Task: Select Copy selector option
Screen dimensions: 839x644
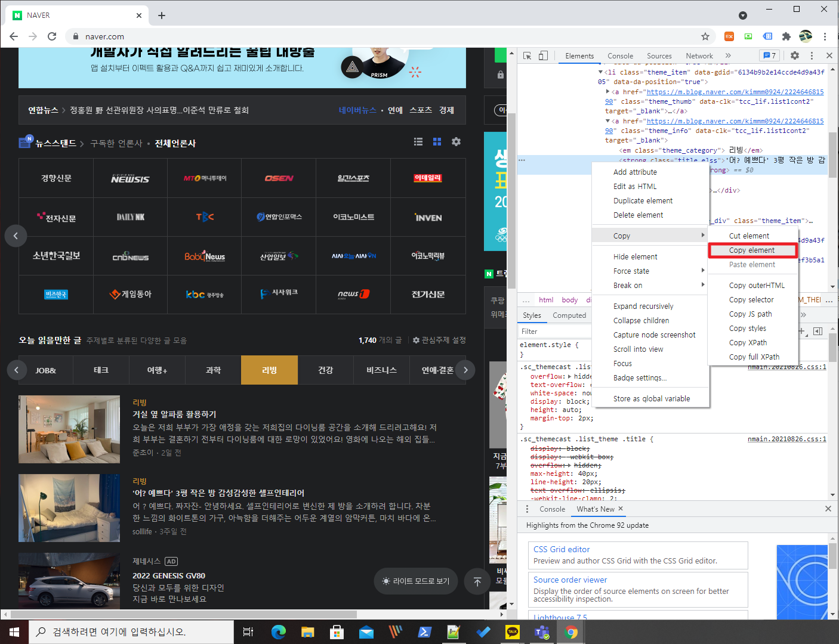Action: coord(752,300)
